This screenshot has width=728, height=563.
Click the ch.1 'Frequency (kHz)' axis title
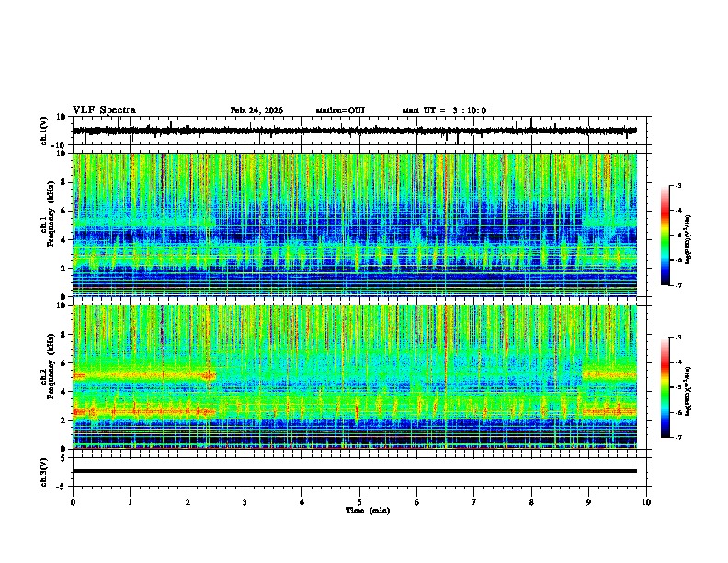pos(51,213)
